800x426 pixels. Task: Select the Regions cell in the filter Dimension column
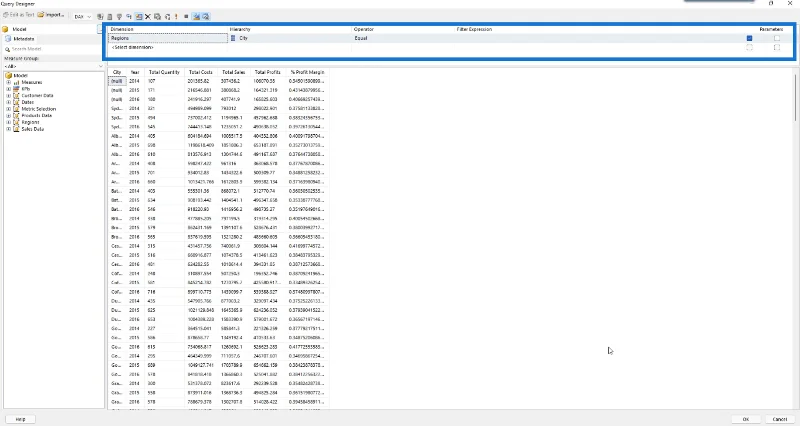coord(168,38)
